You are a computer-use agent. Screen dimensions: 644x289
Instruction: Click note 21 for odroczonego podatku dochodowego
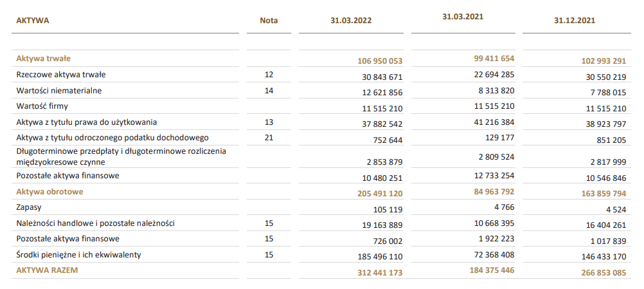[x=269, y=138]
